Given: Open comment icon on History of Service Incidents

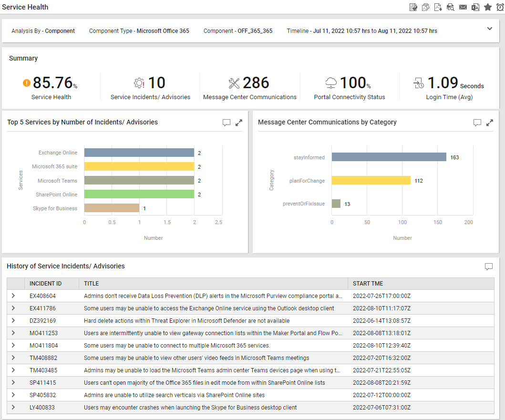Looking at the screenshot, I should click(489, 266).
